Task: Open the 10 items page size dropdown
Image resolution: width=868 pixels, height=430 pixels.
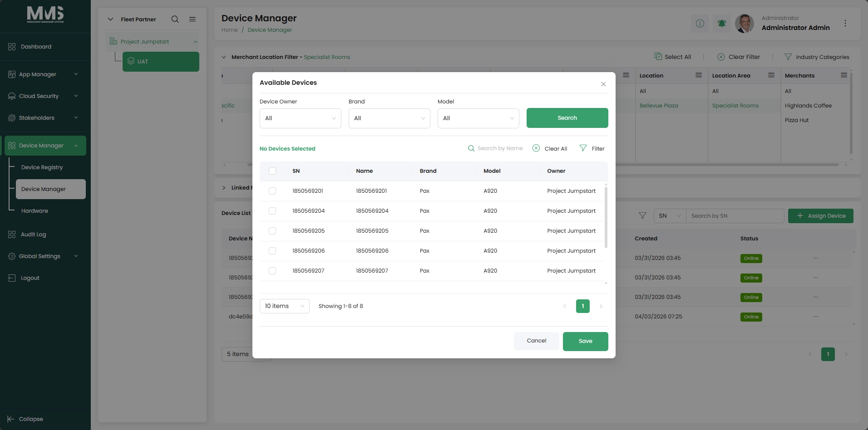Action: pyautogui.click(x=285, y=306)
